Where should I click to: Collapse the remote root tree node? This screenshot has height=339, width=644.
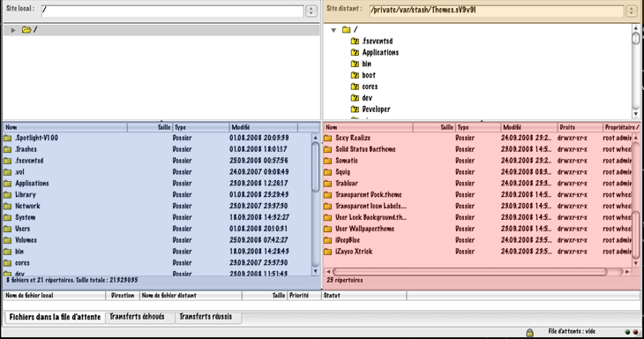[333, 30]
